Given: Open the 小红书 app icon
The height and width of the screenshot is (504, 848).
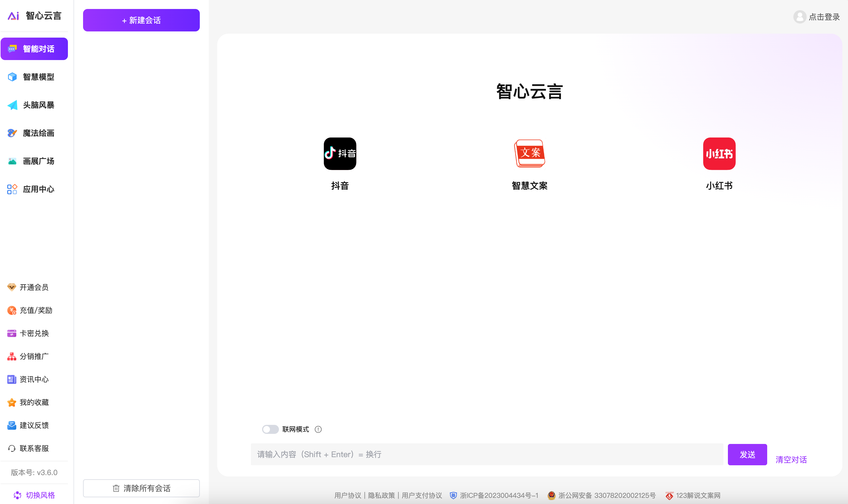Looking at the screenshot, I should click(719, 154).
